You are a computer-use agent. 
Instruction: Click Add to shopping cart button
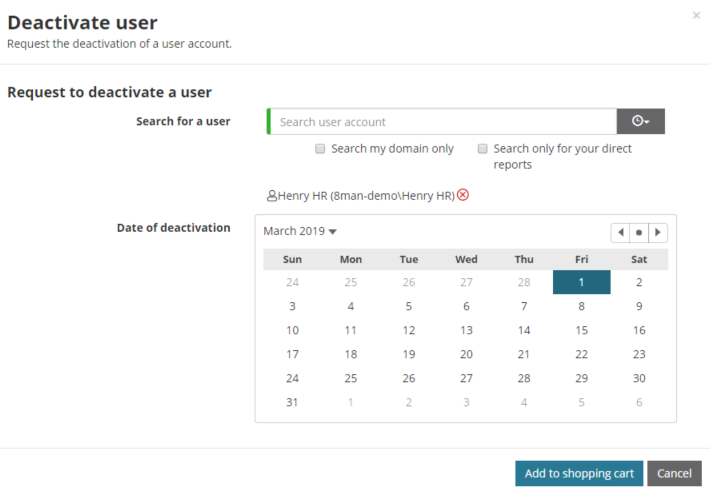[x=579, y=473]
